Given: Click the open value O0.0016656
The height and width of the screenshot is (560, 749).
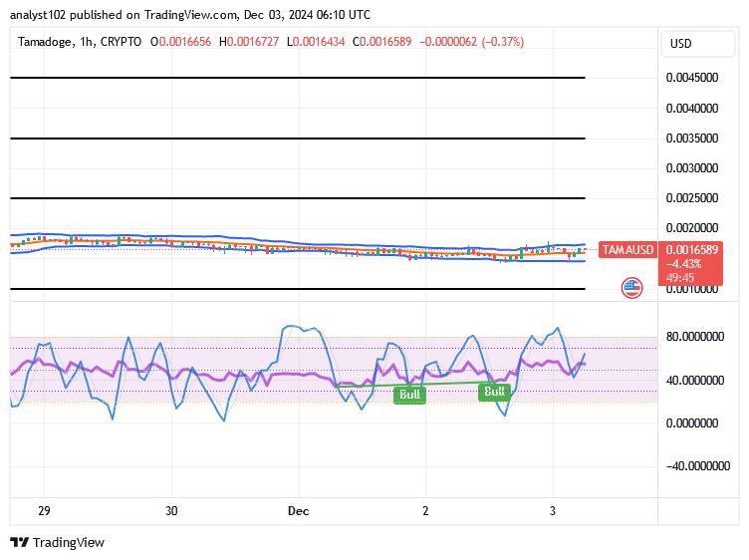Looking at the screenshot, I should click(x=180, y=42).
